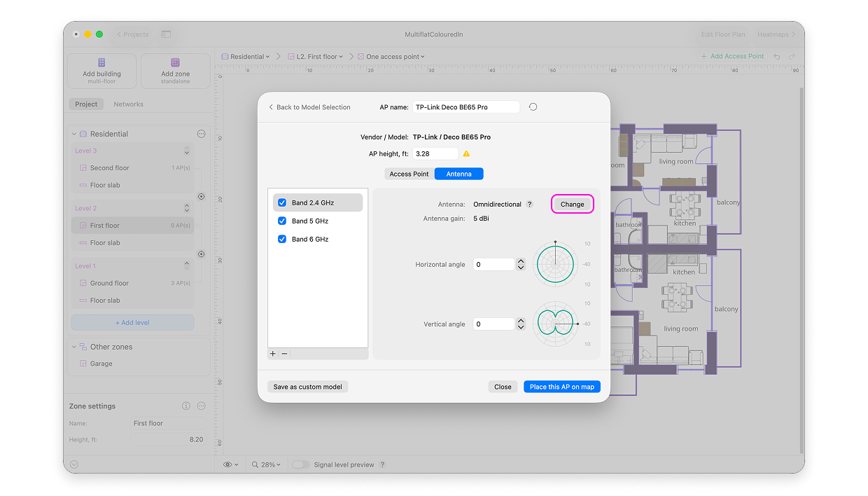Image resolution: width=868 pixels, height=496 pixels.
Task: Click the Change antenna button
Action: click(572, 204)
